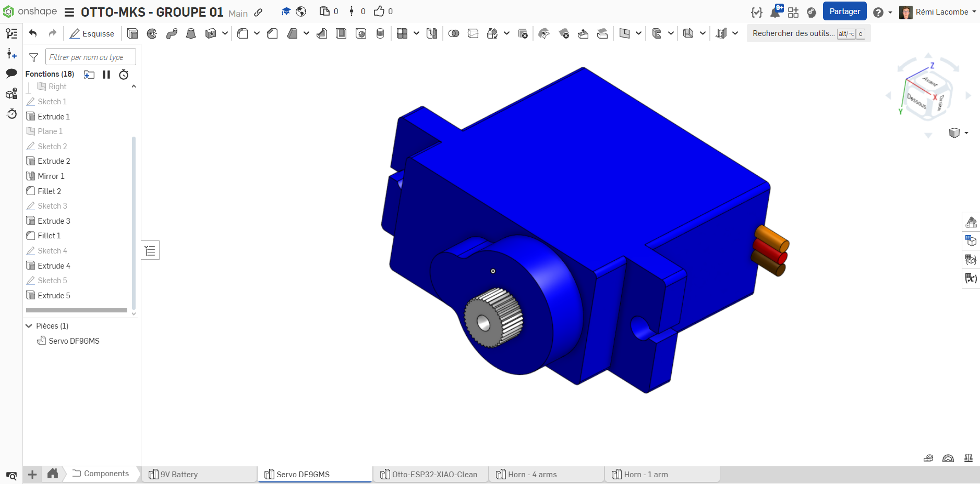Click the Boolean tool icon
The width and height of the screenshot is (980, 484).
454,34
